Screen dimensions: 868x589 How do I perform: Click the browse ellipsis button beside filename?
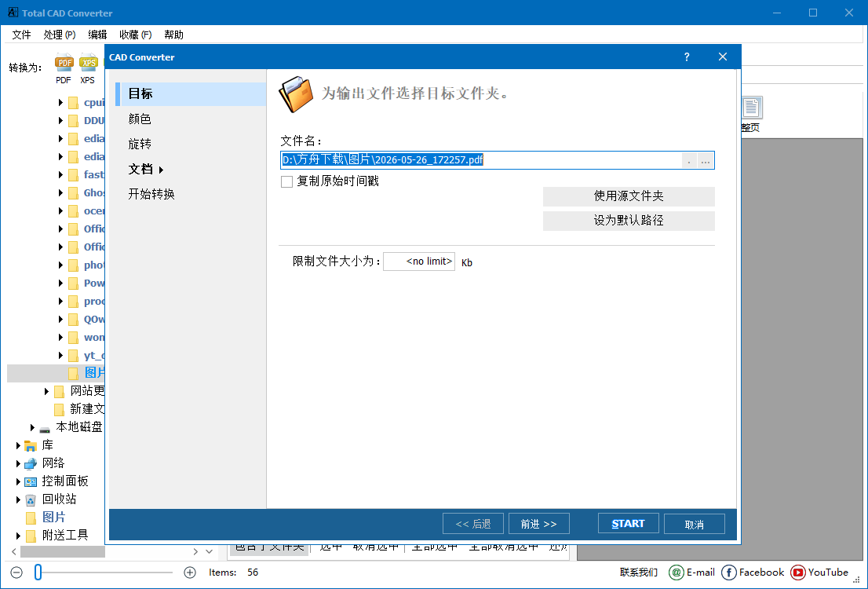pos(706,161)
